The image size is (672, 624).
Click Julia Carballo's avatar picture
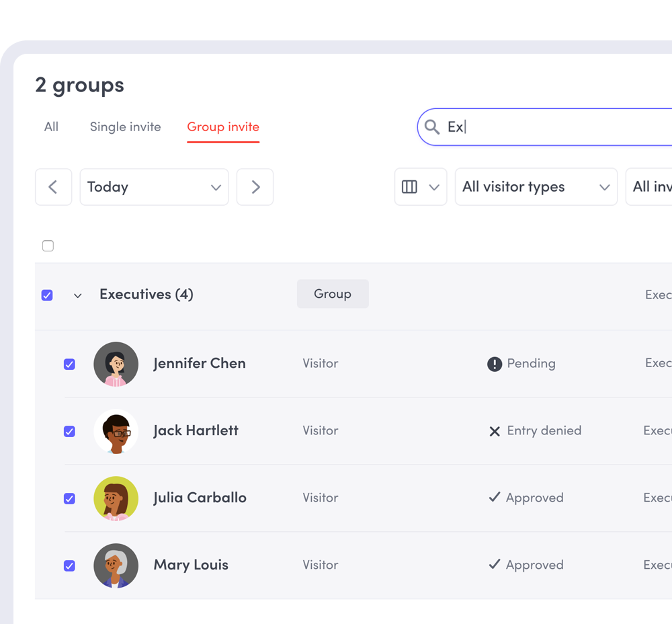click(116, 498)
